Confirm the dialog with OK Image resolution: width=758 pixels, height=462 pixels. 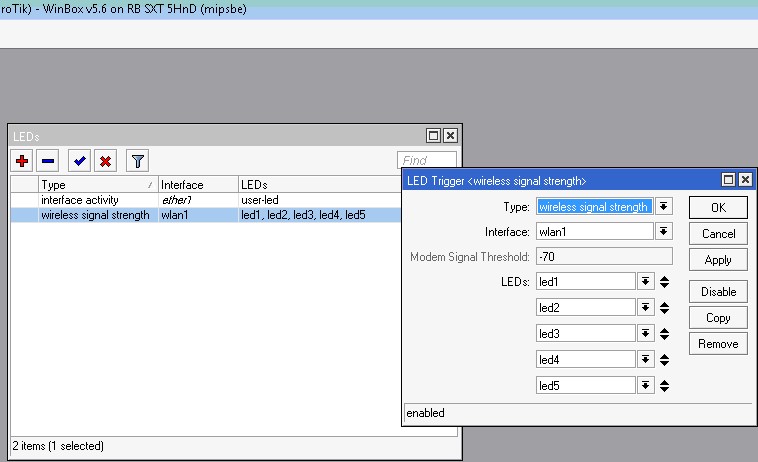click(718, 207)
